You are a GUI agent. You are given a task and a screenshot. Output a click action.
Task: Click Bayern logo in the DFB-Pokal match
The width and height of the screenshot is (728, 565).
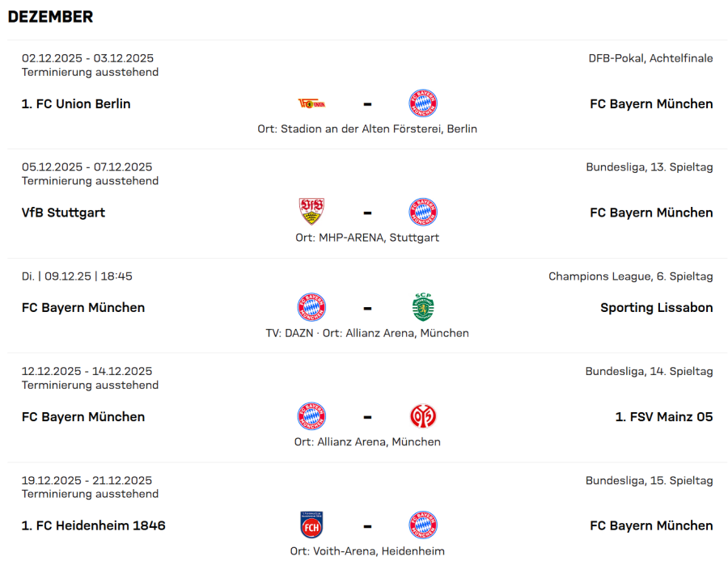423,103
